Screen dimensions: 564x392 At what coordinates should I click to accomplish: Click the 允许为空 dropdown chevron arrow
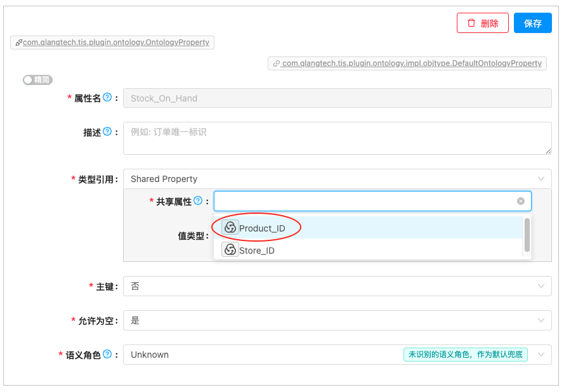coord(541,320)
